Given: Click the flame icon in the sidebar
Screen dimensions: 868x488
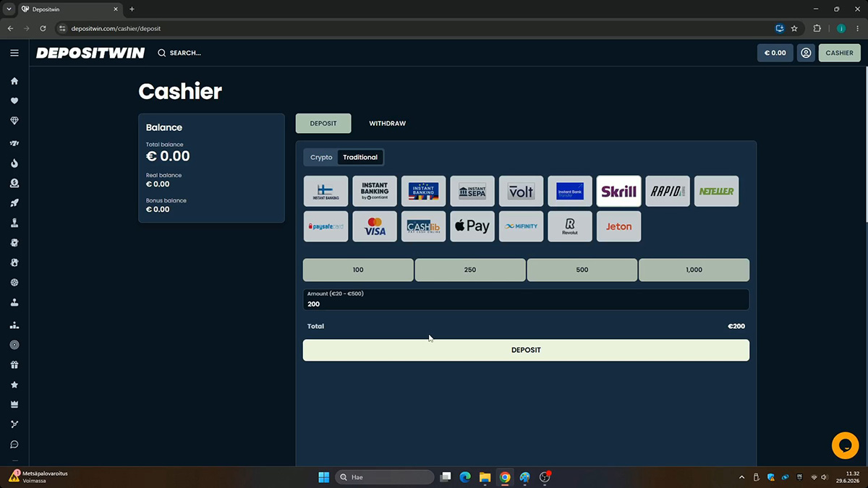Looking at the screenshot, I should coord(14,163).
